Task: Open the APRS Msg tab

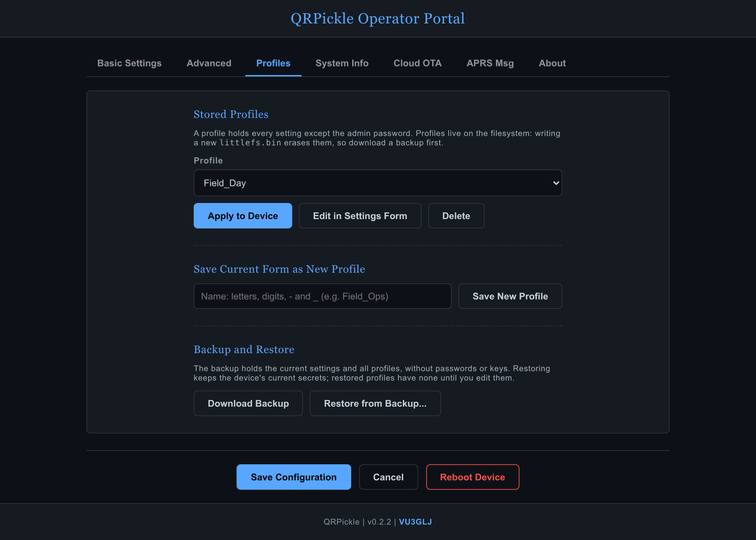Action: click(x=490, y=63)
